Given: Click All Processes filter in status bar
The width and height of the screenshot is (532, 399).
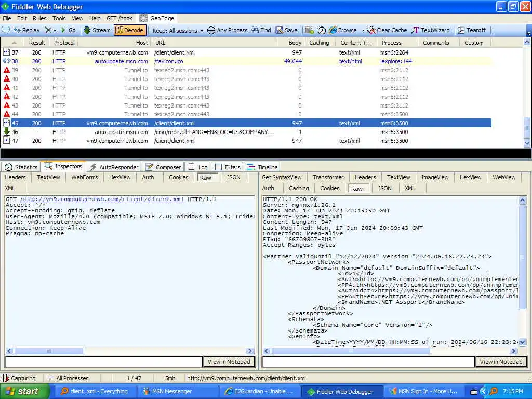Looking at the screenshot, I should 68,378.
